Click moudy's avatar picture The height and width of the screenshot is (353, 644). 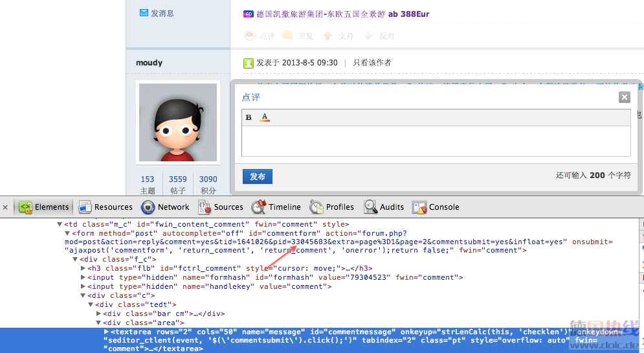click(x=178, y=123)
